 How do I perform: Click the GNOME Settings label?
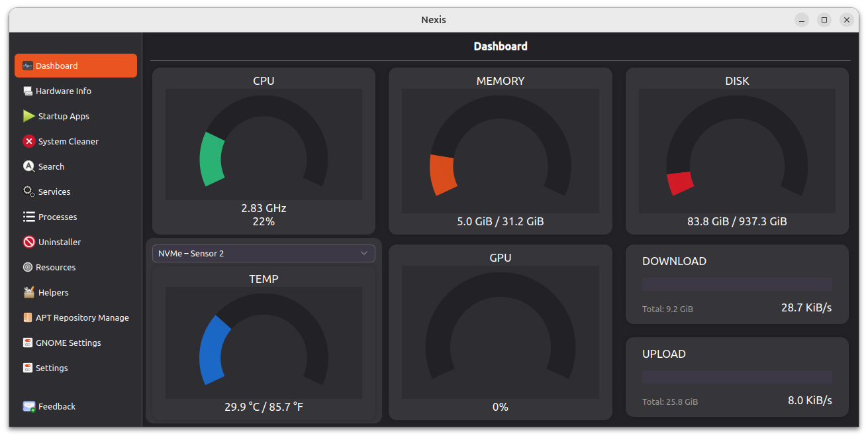68,343
